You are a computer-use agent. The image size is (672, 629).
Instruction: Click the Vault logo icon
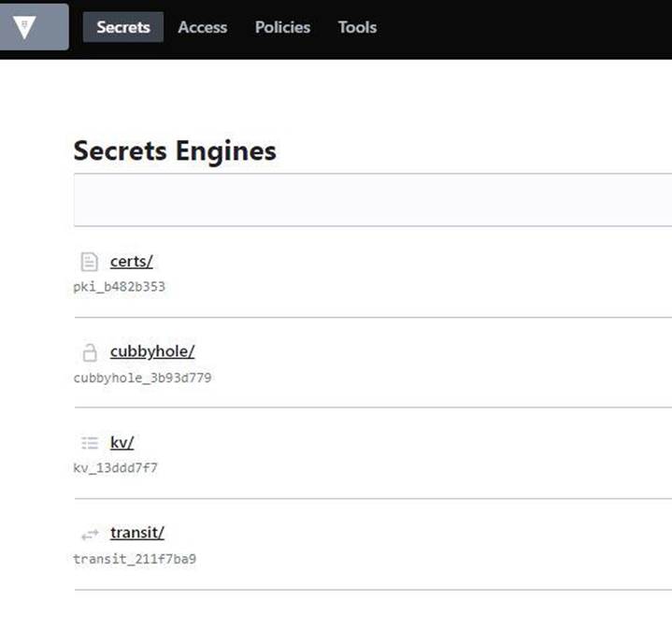tap(26, 27)
